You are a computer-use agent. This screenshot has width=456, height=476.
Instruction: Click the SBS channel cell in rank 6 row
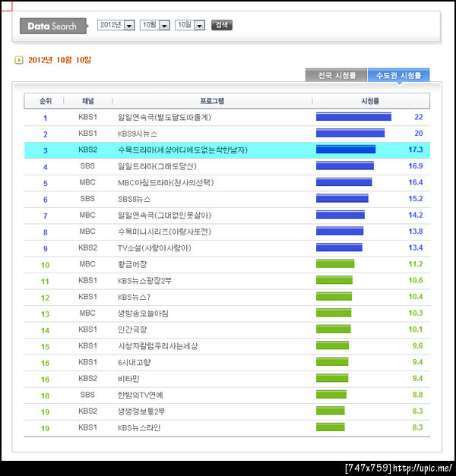[x=87, y=199]
